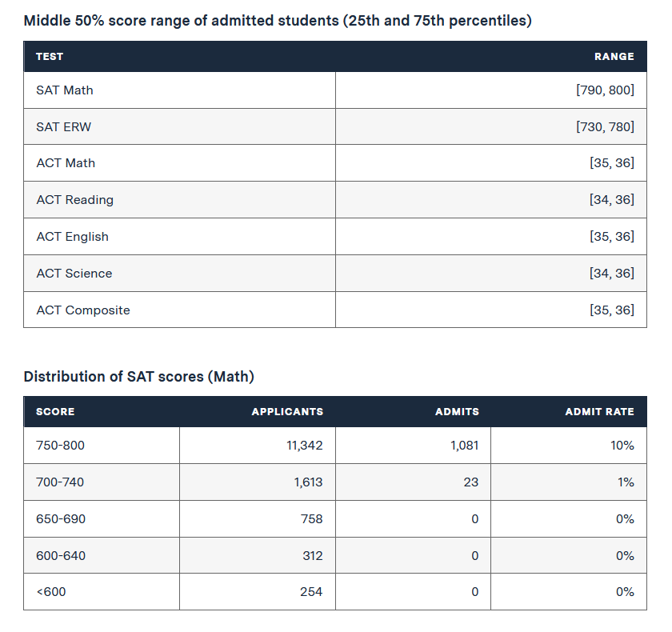Click the ACT Science test cell
Screen dimensions: 672x632
click(x=179, y=274)
